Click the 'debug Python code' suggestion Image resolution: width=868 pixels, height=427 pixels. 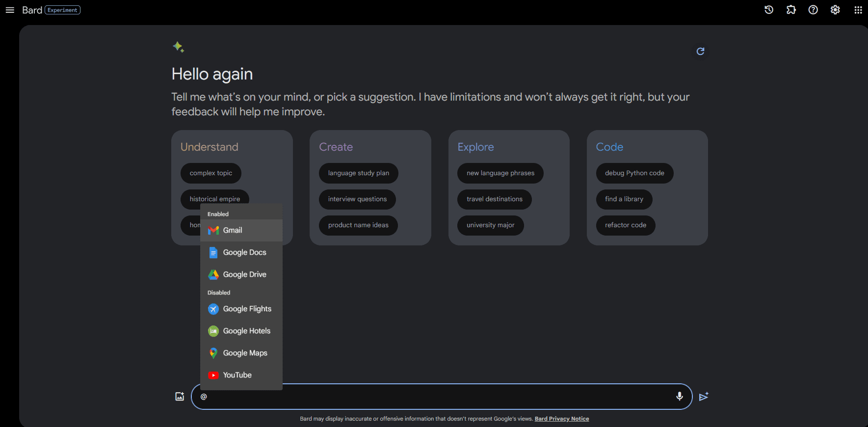click(x=634, y=173)
